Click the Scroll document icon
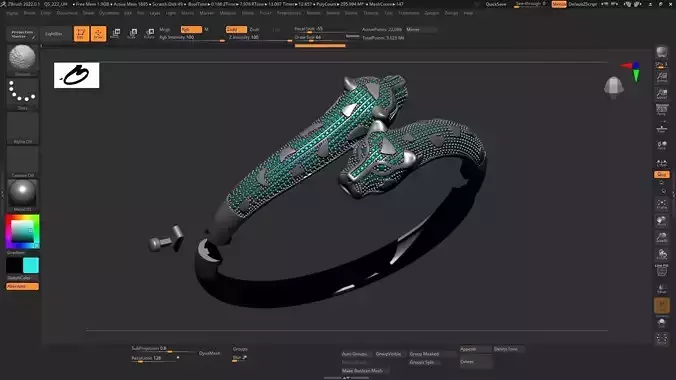 pyautogui.click(x=662, y=78)
